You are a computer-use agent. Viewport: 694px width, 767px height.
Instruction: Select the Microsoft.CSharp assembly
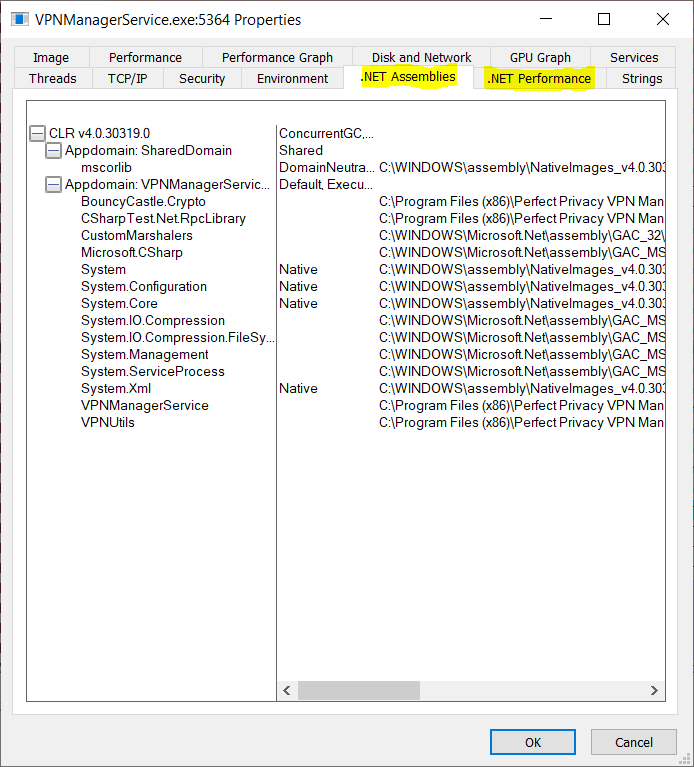point(132,252)
